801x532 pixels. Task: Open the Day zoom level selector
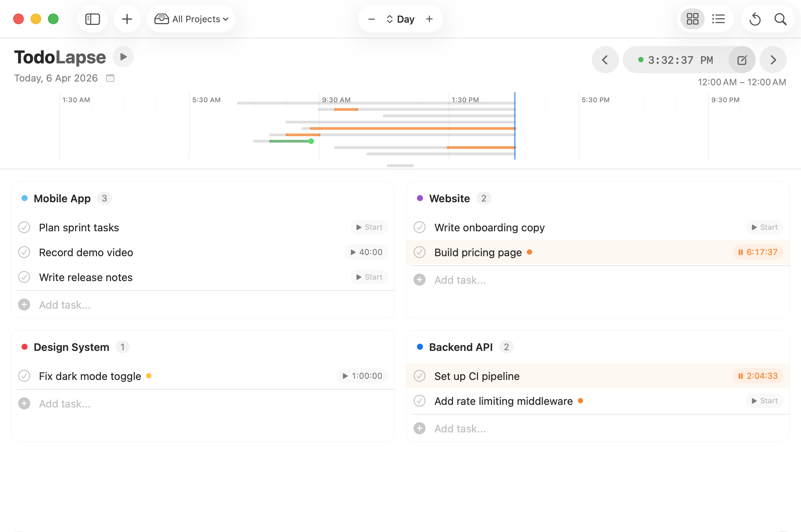[x=400, y=19]
